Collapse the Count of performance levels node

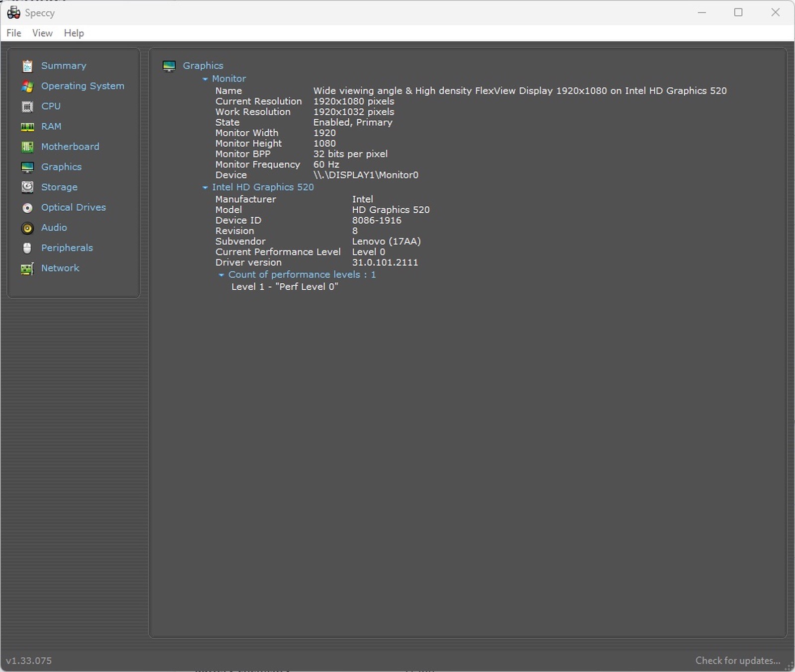[x=221, y=275]
